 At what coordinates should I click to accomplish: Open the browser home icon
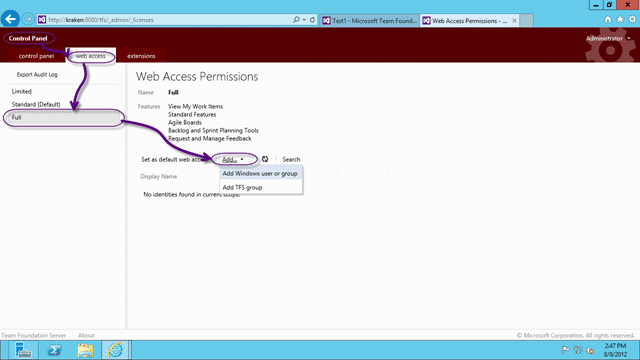click(608, 20)
